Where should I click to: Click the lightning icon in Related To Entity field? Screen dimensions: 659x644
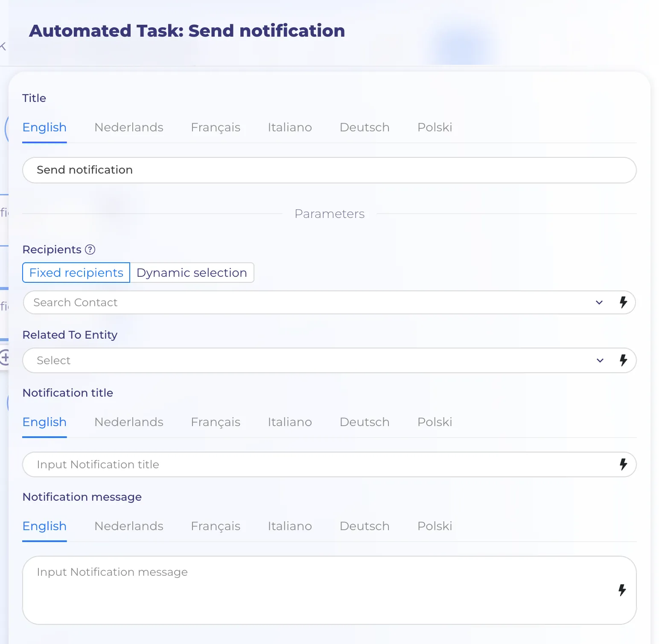coord(624,360)
